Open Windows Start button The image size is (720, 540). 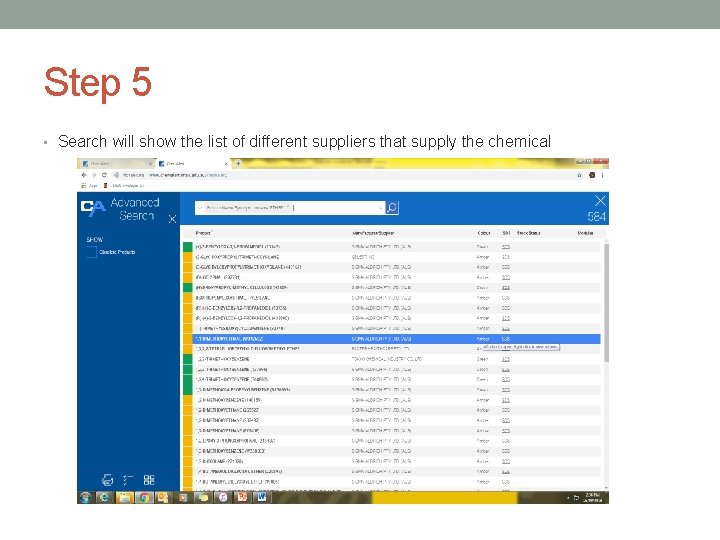tap(85, 497)
